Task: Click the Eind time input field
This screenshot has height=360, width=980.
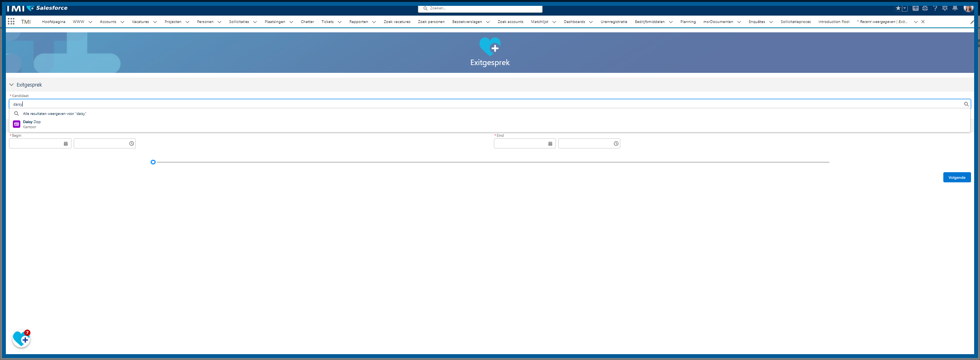Action: pyautogui.click(x=589, y=144)
